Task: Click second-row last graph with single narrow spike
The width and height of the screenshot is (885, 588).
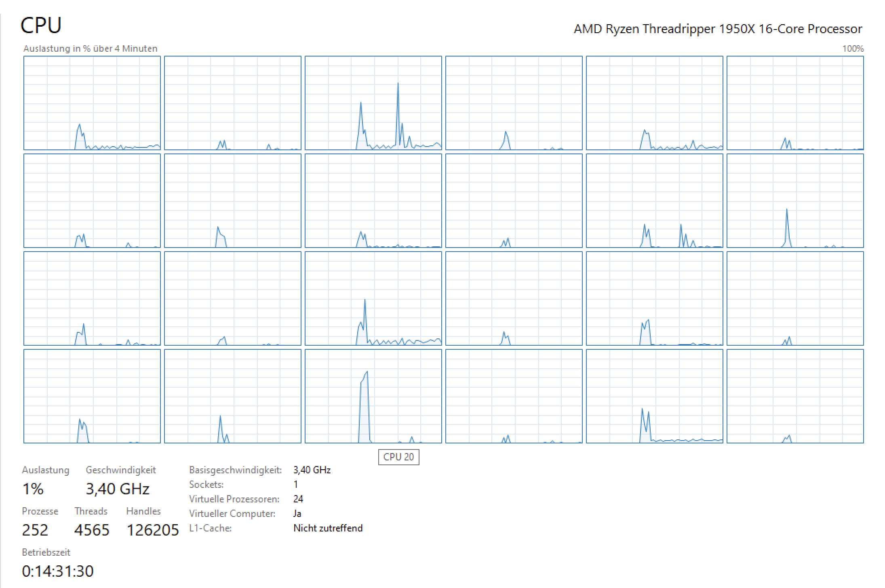Action: click(x=795, y=201)
